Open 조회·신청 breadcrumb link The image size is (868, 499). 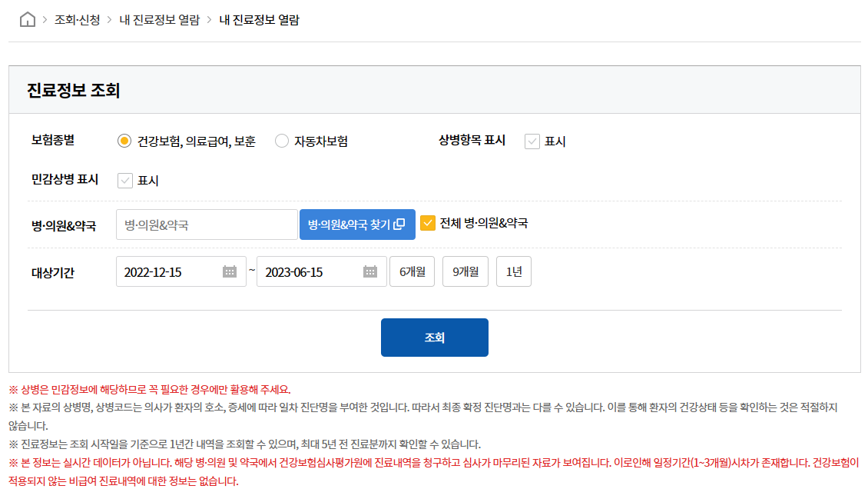(77, 20)
